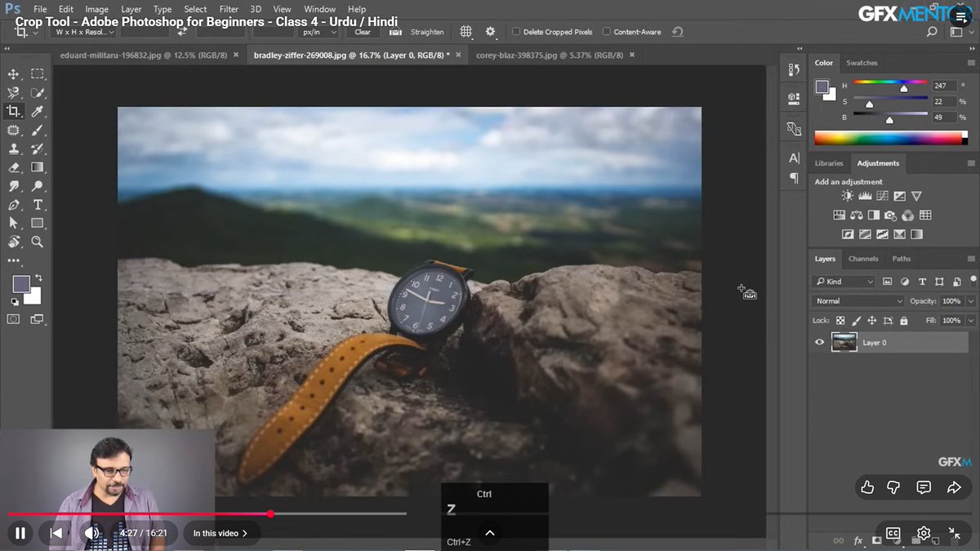Select the Path Selection tool
This screenshot has height=551, width=980.
click(13, 224)
